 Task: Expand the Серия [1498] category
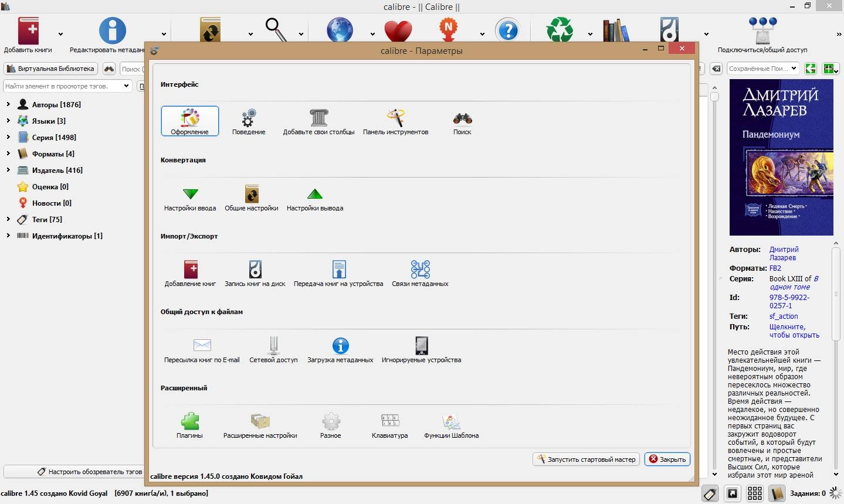coord(8,137)
